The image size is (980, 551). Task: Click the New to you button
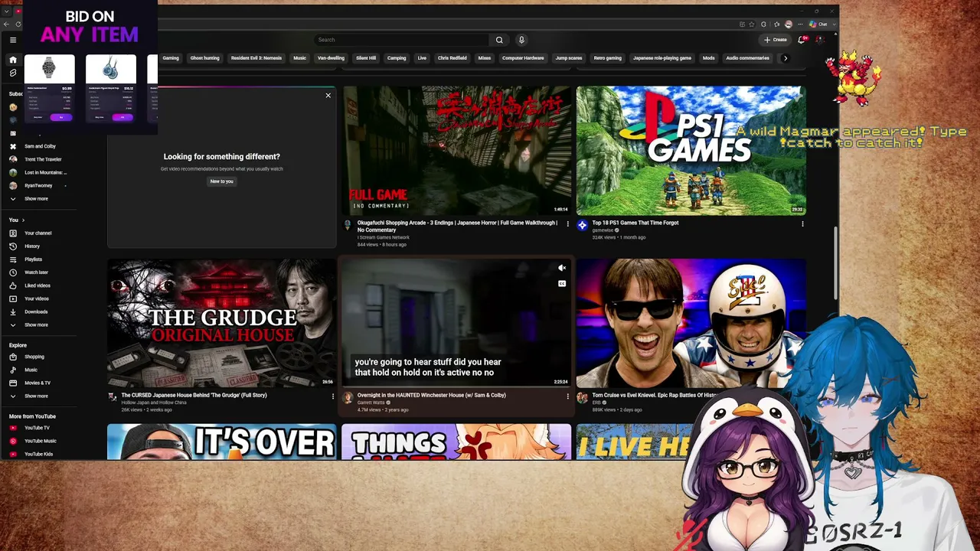coord(221,181)
